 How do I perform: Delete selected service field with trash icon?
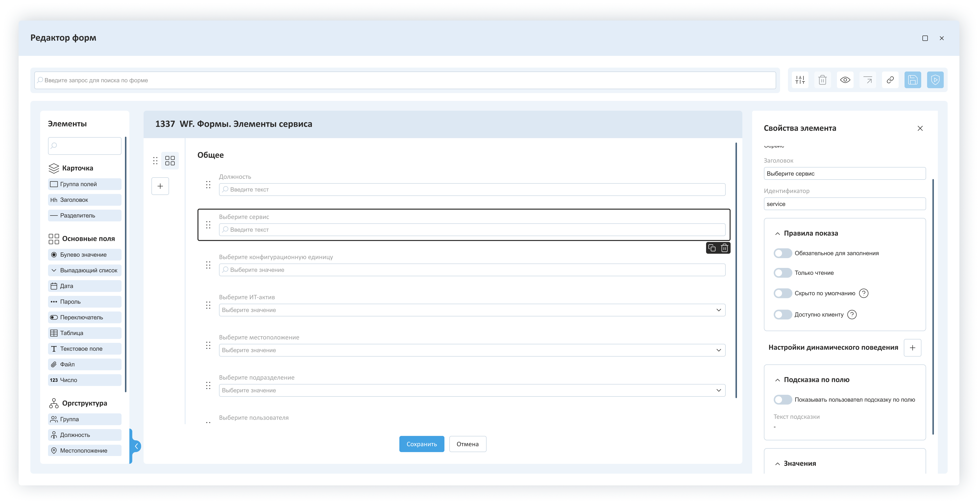[x=724, y=248]
